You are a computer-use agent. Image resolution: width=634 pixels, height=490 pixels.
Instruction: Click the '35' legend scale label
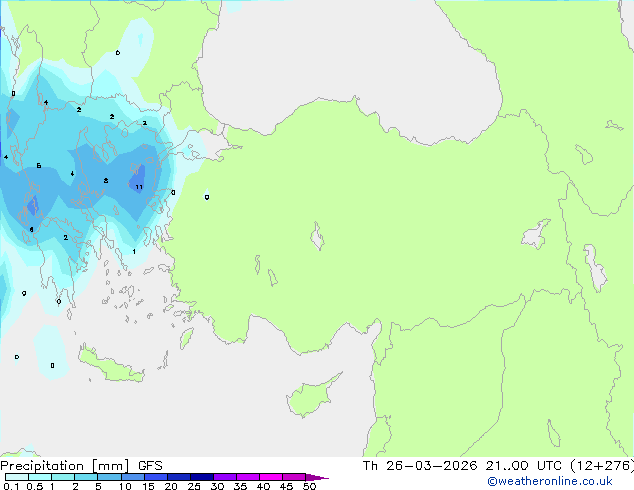240,486
